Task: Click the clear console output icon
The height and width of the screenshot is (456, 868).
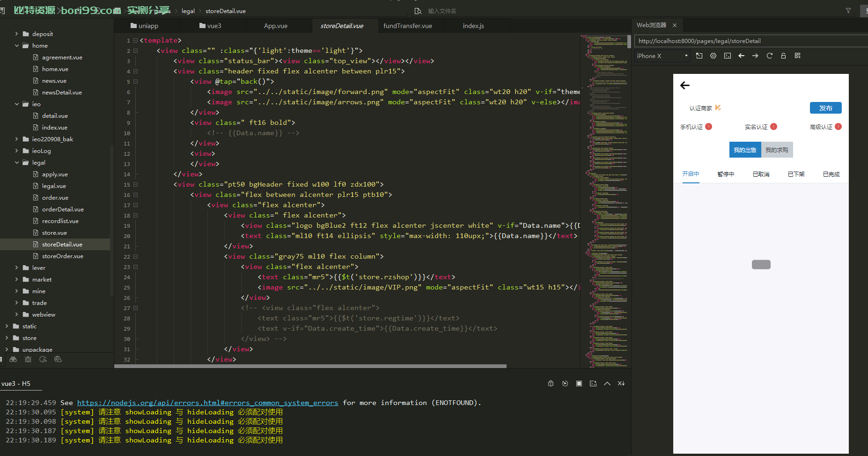Action: [621, 384]
